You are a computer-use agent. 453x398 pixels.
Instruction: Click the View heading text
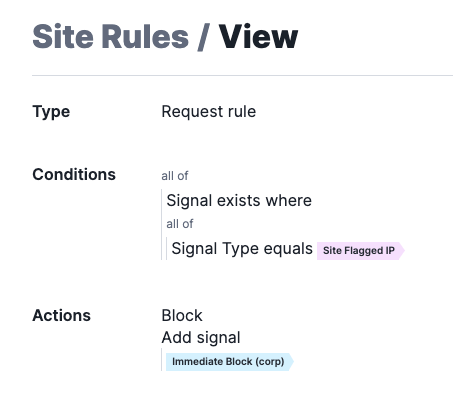(x=258, y=36)
